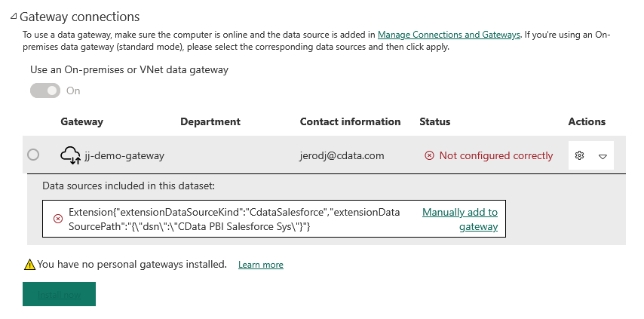Click the data source error icon
Viewport: 644px width, 319px height.
pyautogui.click(x=58, y=219)
